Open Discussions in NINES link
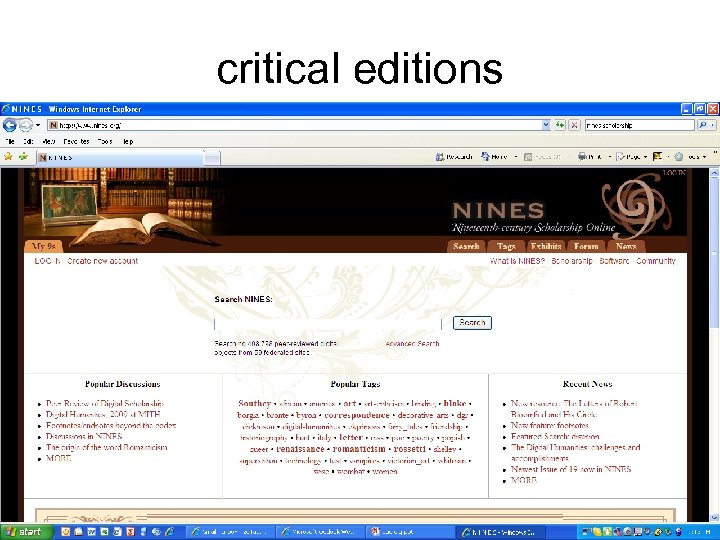The image size is (720, 540). tap(84, 436)
